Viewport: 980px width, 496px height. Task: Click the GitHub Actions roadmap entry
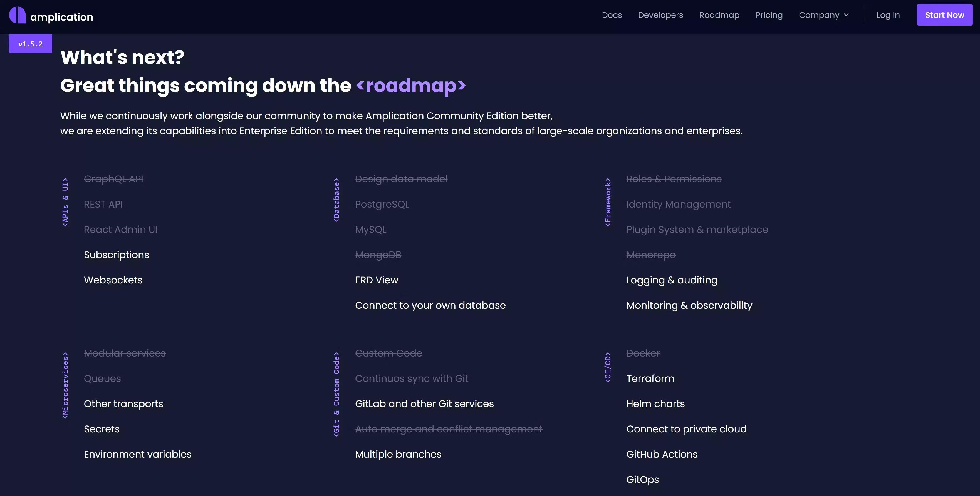662,454
